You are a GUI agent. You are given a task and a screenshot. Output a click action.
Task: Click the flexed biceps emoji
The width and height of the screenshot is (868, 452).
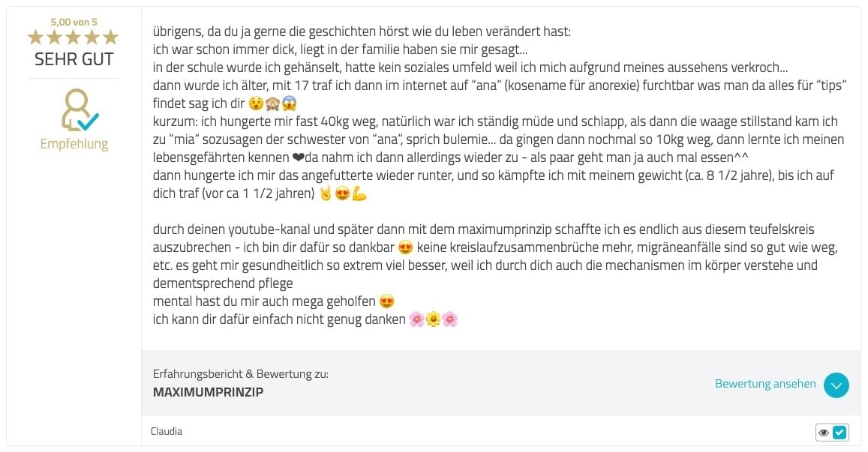(360, 193)
